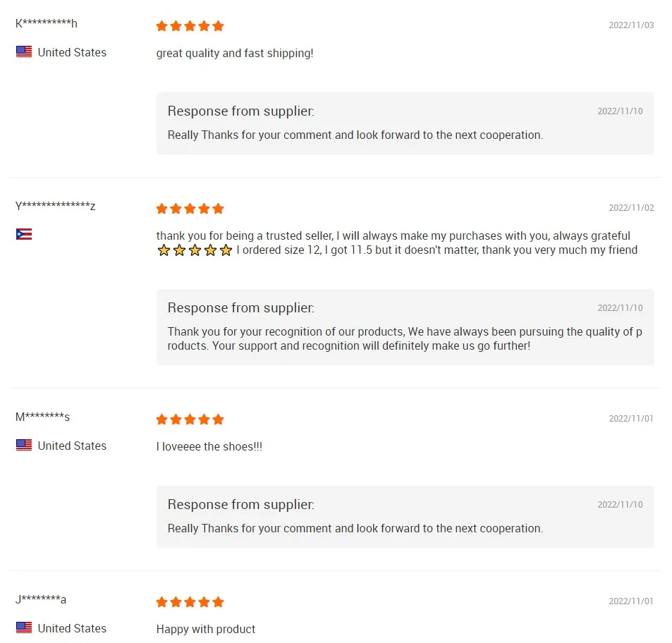This screenshot has height=643, width=672.
Task: Click the "great quality and fast shipping!" review text
Action: coord(235,54)
